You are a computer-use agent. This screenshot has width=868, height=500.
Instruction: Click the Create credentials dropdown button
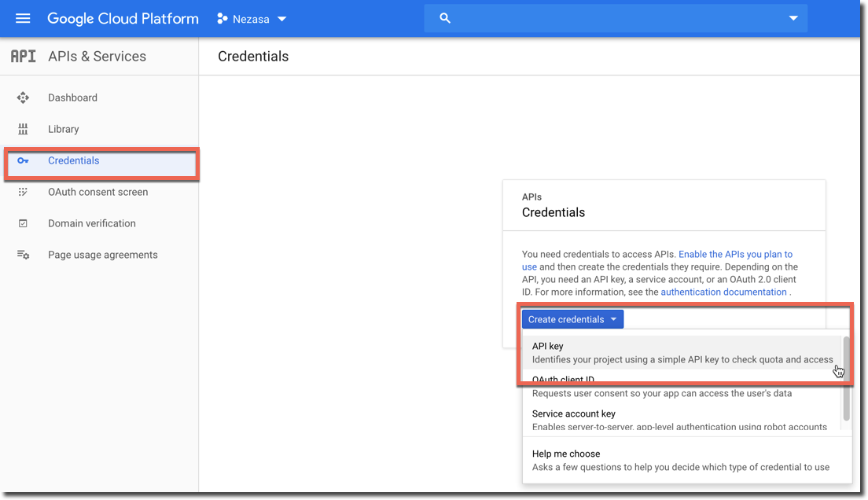point(572,319)
